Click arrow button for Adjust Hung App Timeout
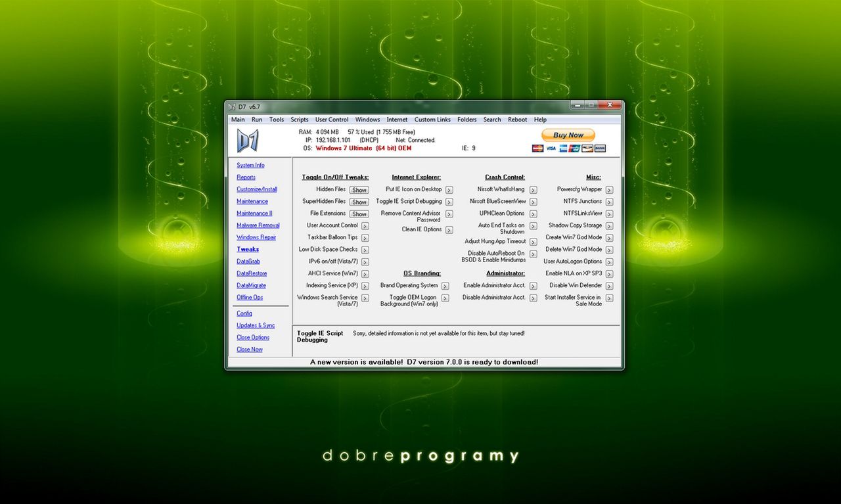Screen dimensions: 841x504 click(x=533, y=242)
